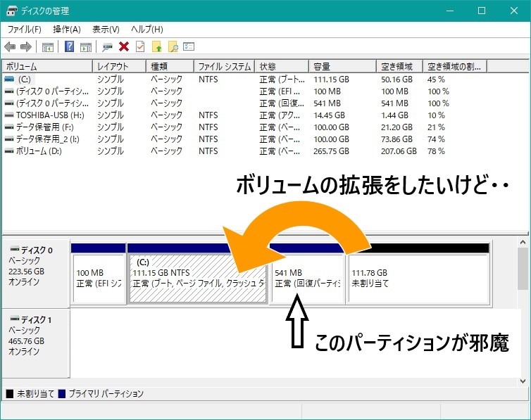
Task: Click the 111.15 GB capacity cell
Action: (331, 79)
